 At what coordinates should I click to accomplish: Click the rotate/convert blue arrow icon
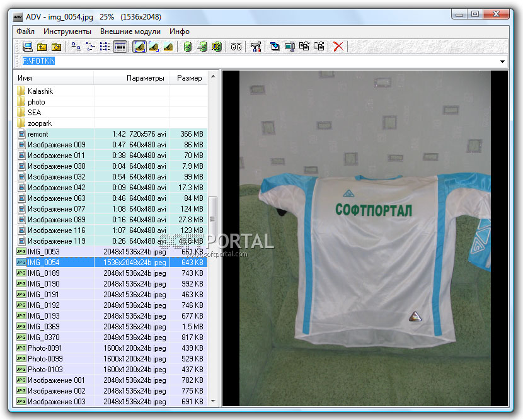pyautogui.click(x=275, y=47)
